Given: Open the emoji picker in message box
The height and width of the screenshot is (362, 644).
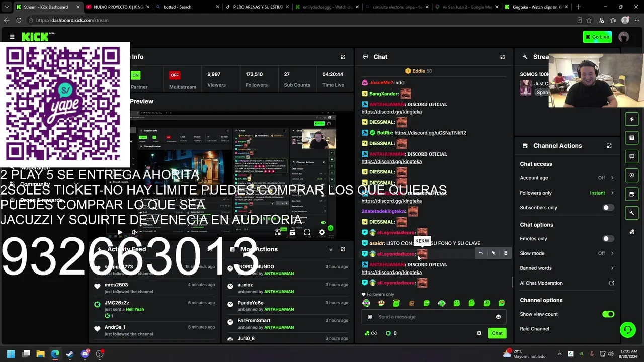Looking at the screenshot, I should [498, 317].
